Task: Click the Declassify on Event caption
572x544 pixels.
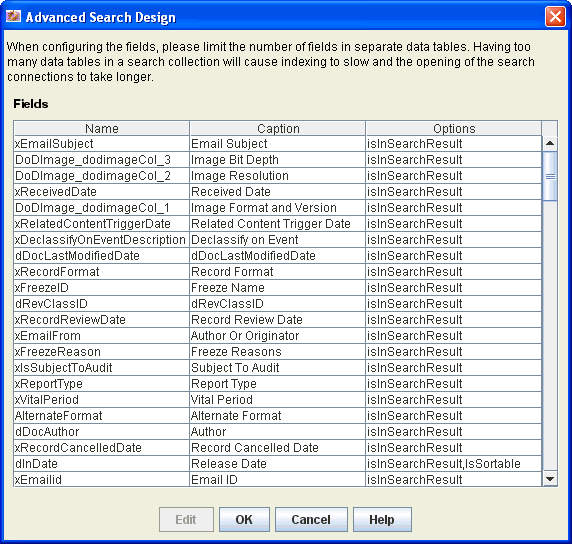Action: pos(278,240)
